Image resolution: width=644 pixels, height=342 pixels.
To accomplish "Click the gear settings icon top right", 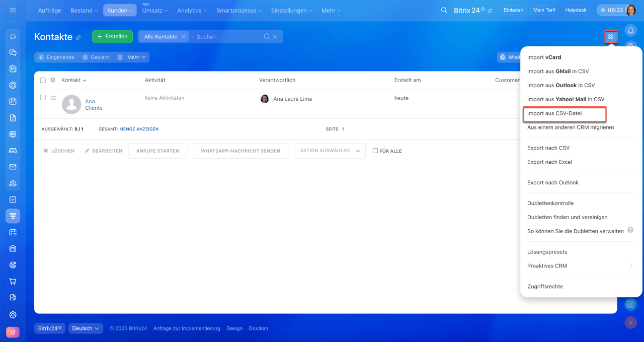I will point(611,37).
